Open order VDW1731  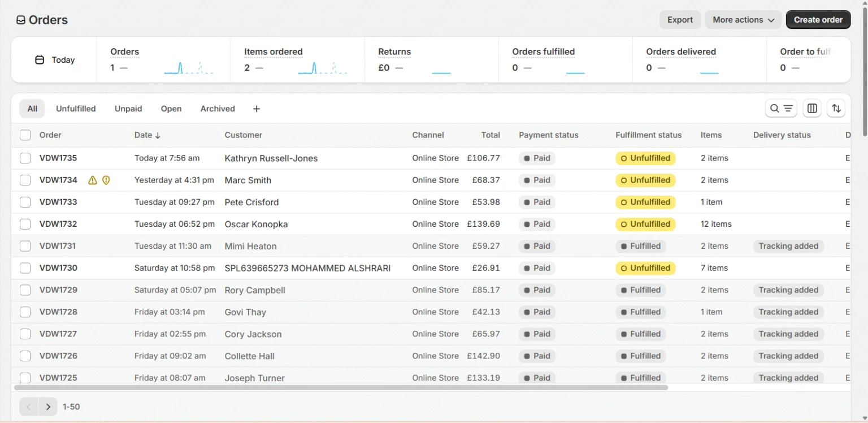[58, 246]
